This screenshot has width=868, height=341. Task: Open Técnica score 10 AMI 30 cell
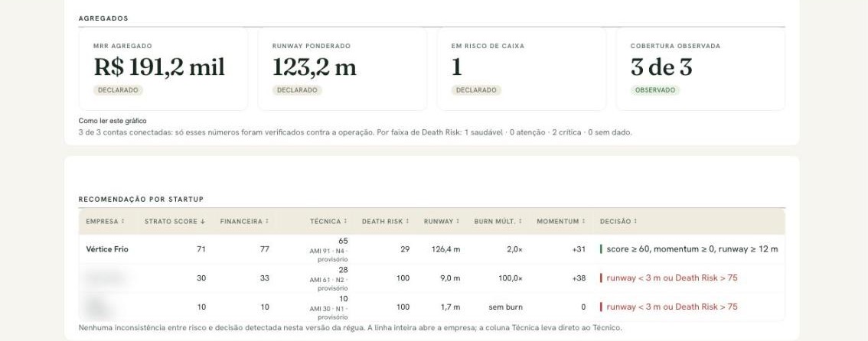pos(329,307)
